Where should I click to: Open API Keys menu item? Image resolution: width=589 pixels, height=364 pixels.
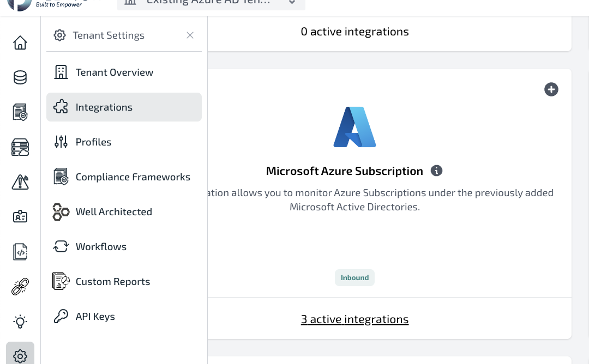124,317
